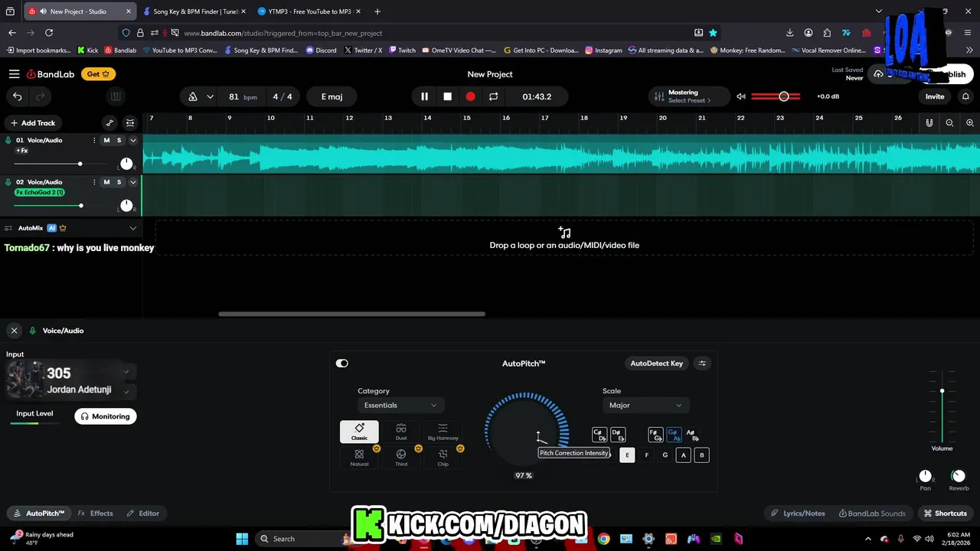Toggle the B note key
The width and height of the screenshot is (980, 551).
click(x=701, y=455)
